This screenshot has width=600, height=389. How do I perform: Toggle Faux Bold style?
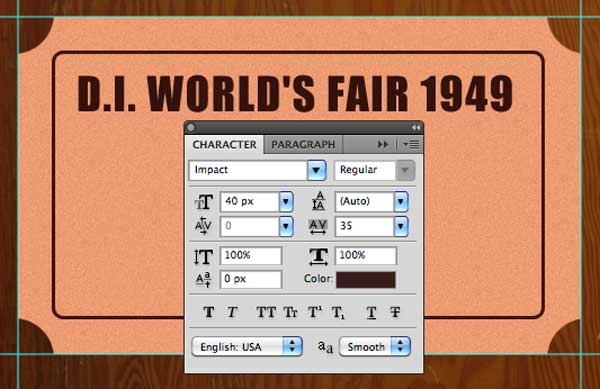point(209,312)
